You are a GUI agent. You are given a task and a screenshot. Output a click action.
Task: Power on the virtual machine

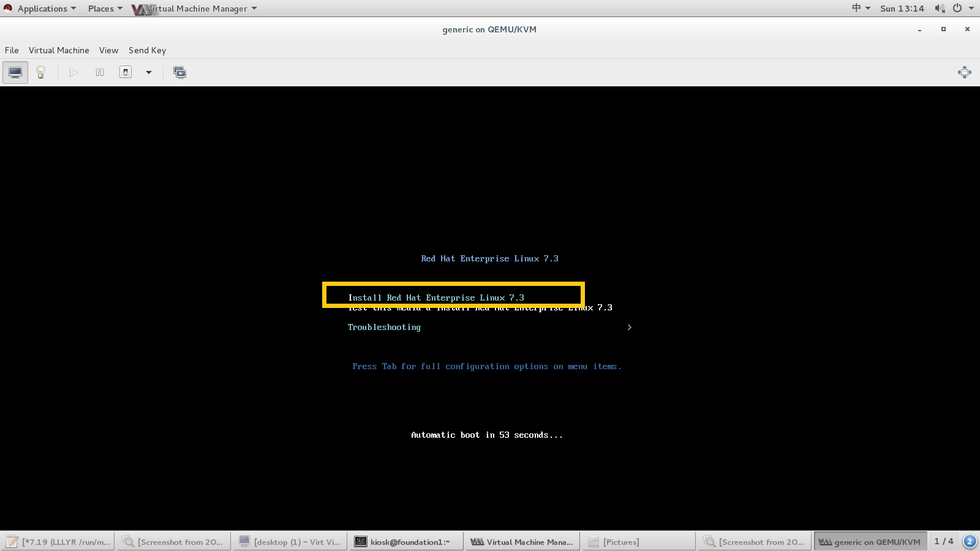pyautogui.click(x=73, y=72)
